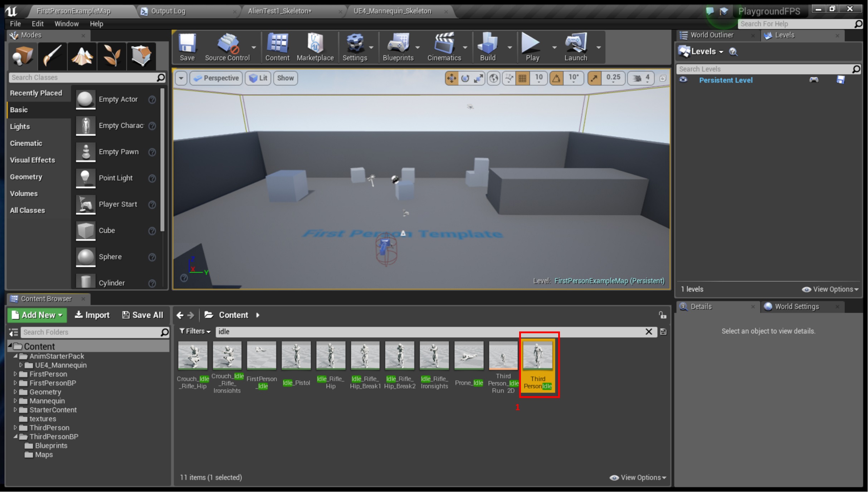Open the Lit view mode button
Viewport: 868px width, 492px height.
tap(258, 78)
